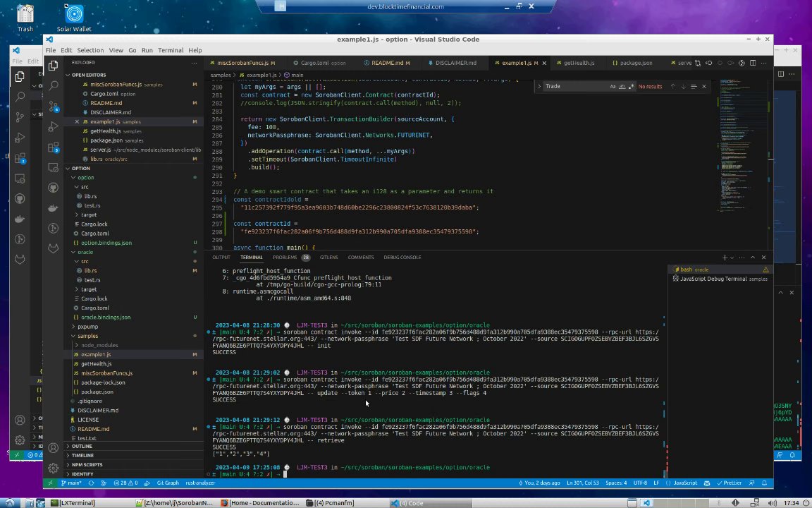
Task: Open the Extensions view
Action: (x=53, y=147)
